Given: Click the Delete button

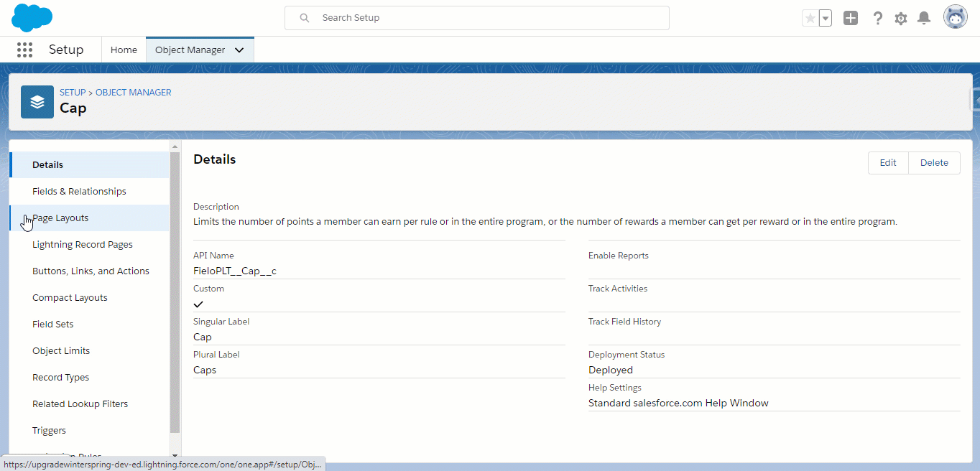Looking at the screenshot, I should click(x=934, y=163).
